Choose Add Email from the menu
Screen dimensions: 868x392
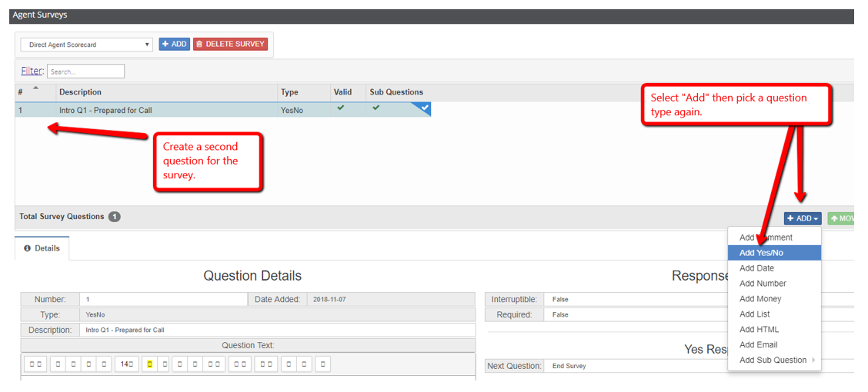pos(774,344)
